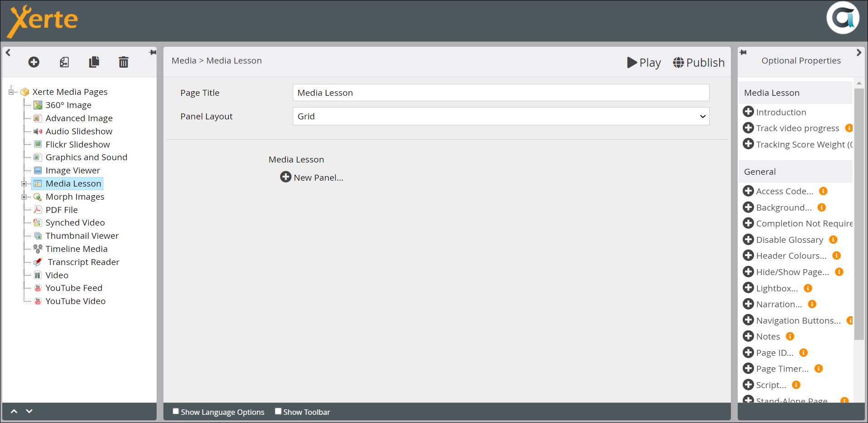Viewport: 868px width, 423px height.
Task: Click the move page down arrow
Action: click(x=29, y=411)
